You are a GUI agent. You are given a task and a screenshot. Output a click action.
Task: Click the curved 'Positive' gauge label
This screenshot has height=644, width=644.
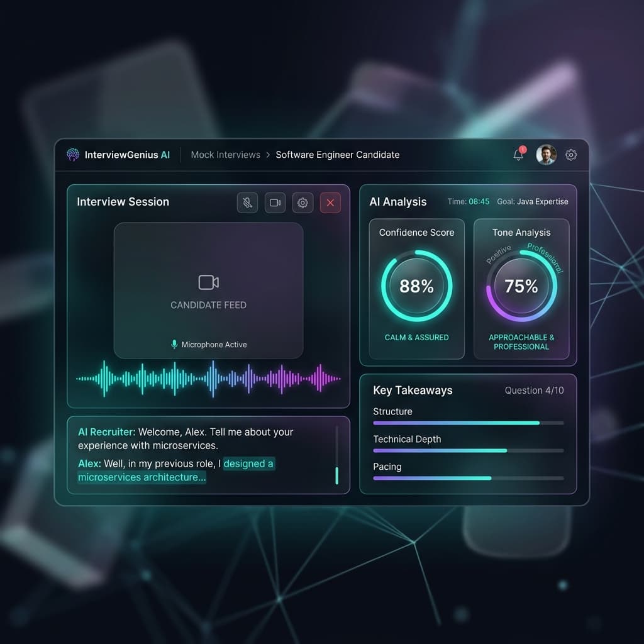(498, 254)
